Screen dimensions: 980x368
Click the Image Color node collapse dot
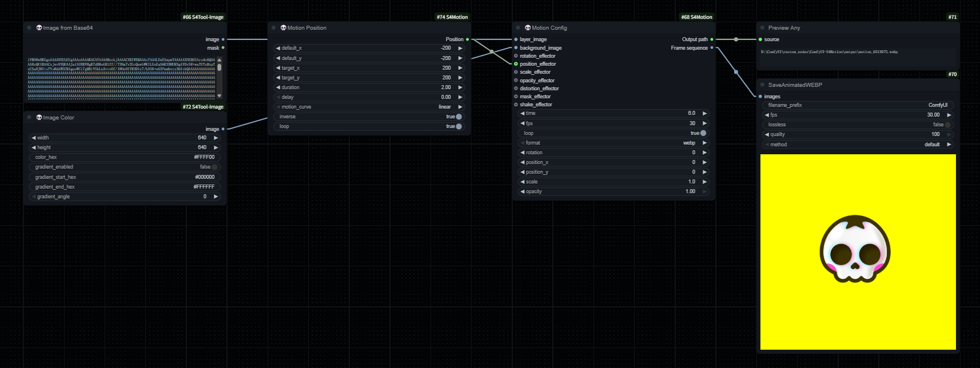[x=29, y=117]
